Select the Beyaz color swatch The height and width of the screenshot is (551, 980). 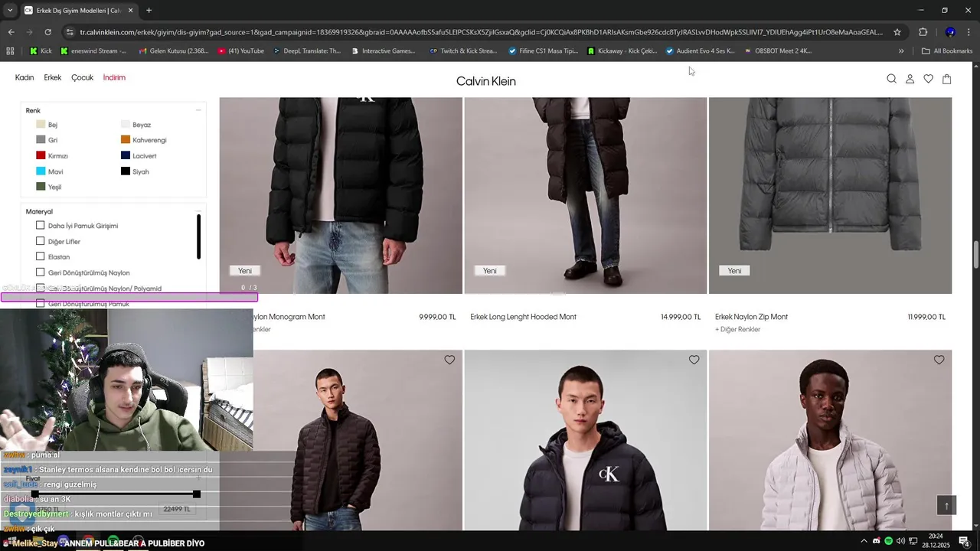(126, 124)
